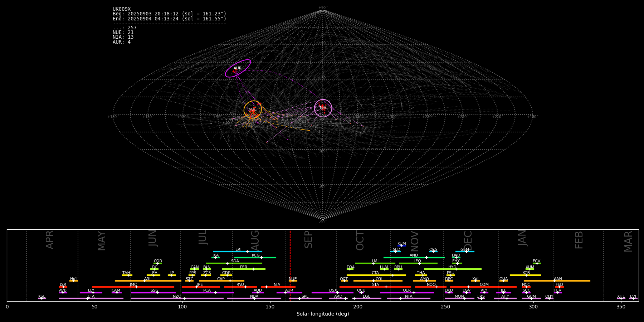Select the pink ETA shower bar
Screen dimensions: 644x322
click(x=91, y=298)
